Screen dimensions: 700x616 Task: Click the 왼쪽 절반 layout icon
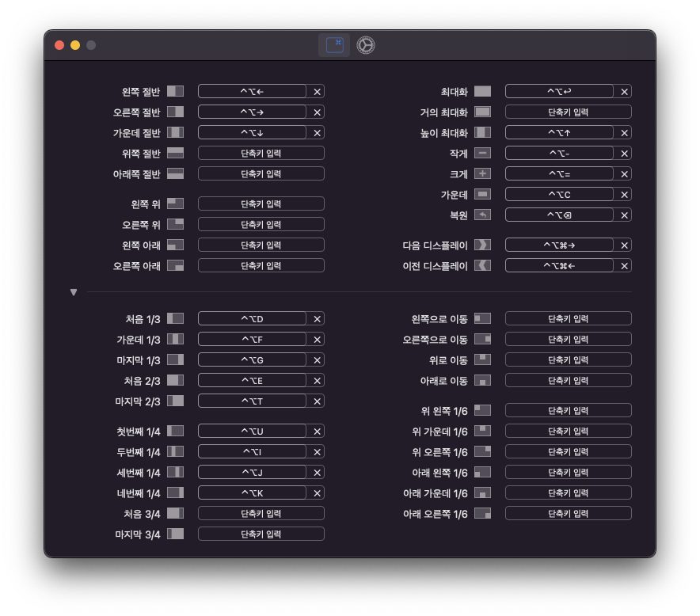pyautogui.click(x=175, y=91)
